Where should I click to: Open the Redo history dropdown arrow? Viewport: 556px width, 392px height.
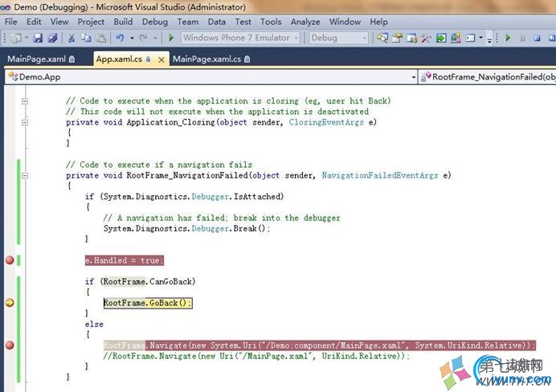pyautogui.click(x=155, y=38)
